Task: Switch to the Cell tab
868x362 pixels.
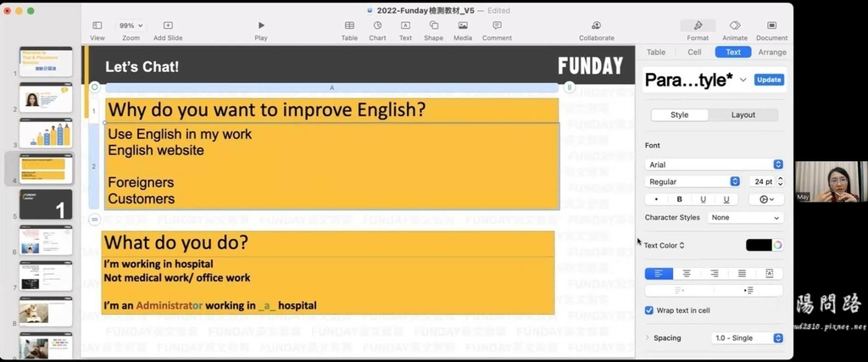Action: pos(694,52)
